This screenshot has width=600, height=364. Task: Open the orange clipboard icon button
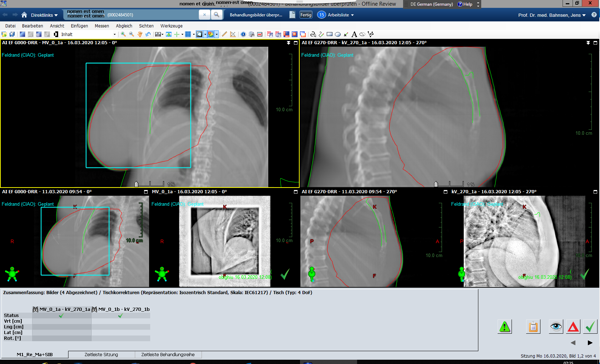tap(533, 327)
